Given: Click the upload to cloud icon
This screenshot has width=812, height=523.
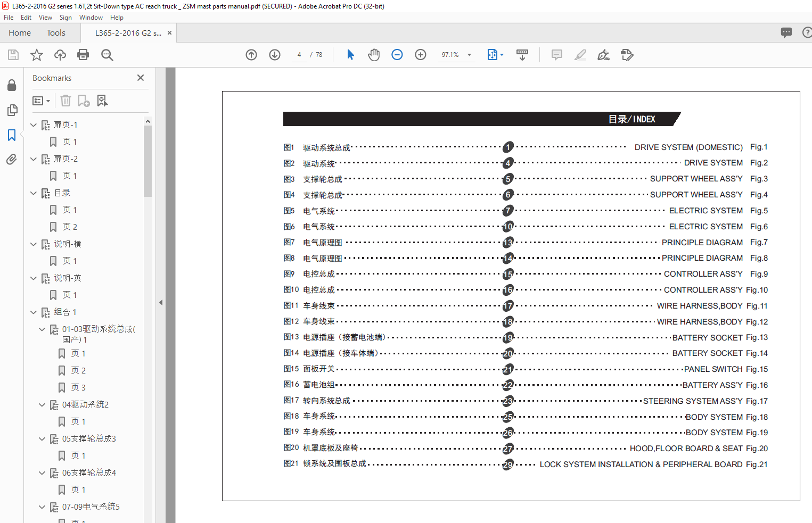Looking at the screenshot, I should [60, 55].
